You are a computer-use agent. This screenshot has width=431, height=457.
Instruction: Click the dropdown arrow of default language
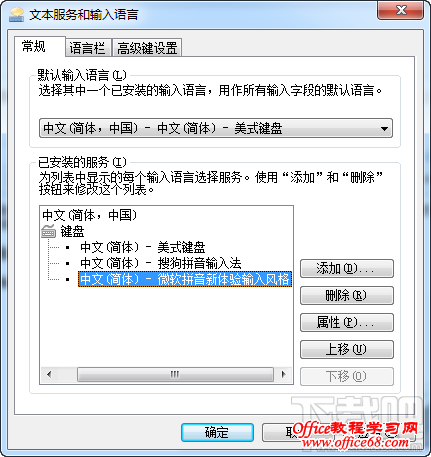(384, 128)
